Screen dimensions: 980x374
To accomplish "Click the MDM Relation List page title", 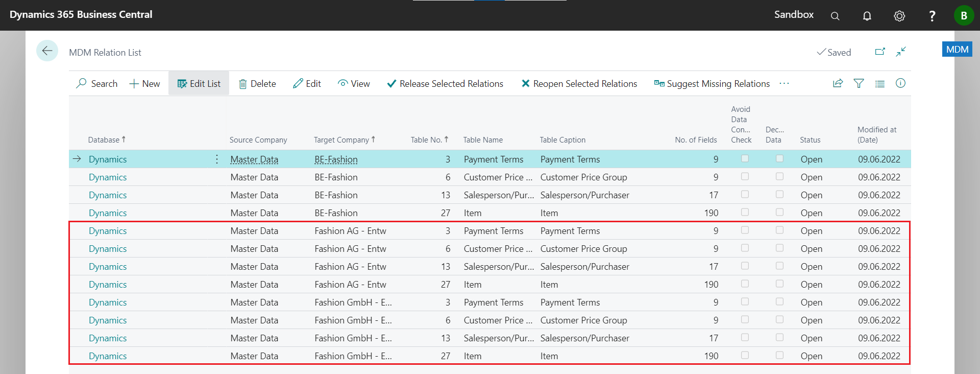I will coord(105,53).
